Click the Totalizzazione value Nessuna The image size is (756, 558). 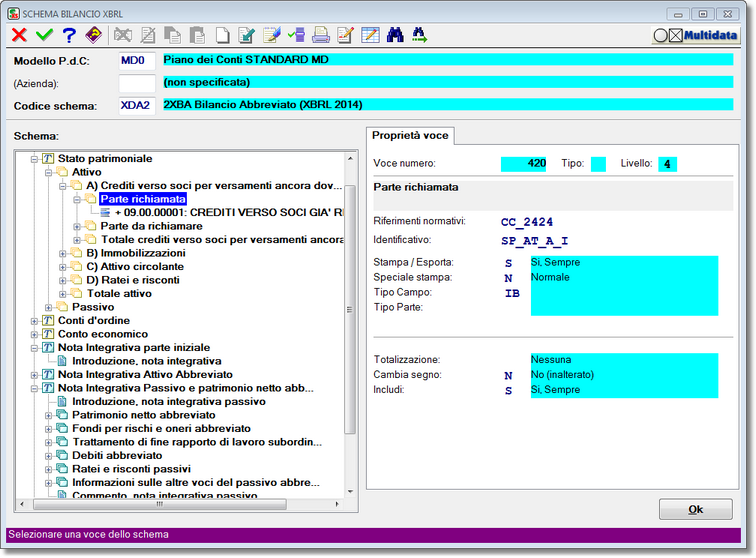tap(551, 360)
